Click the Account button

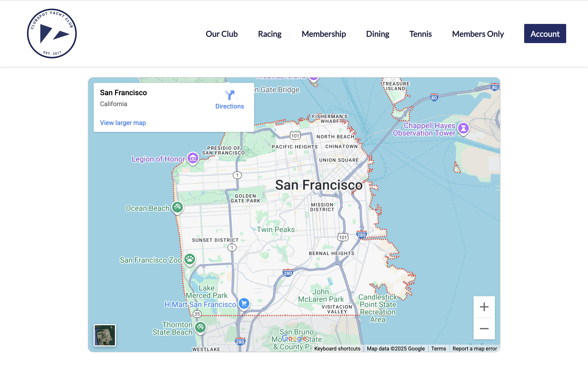pyautogui.click(x=545, y=34)
